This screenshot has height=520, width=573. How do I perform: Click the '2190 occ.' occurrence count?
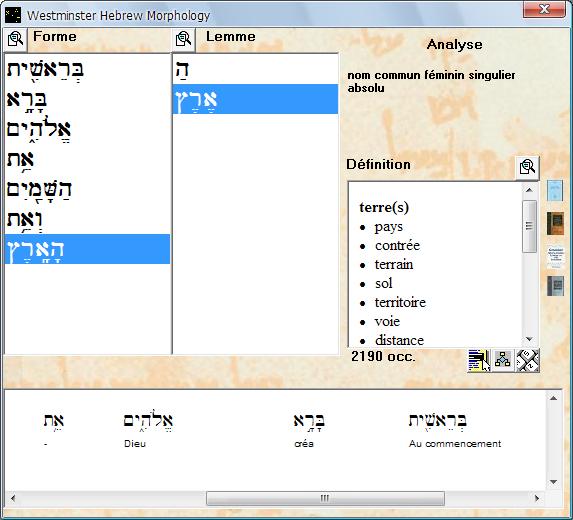click(x=383, y=356)
